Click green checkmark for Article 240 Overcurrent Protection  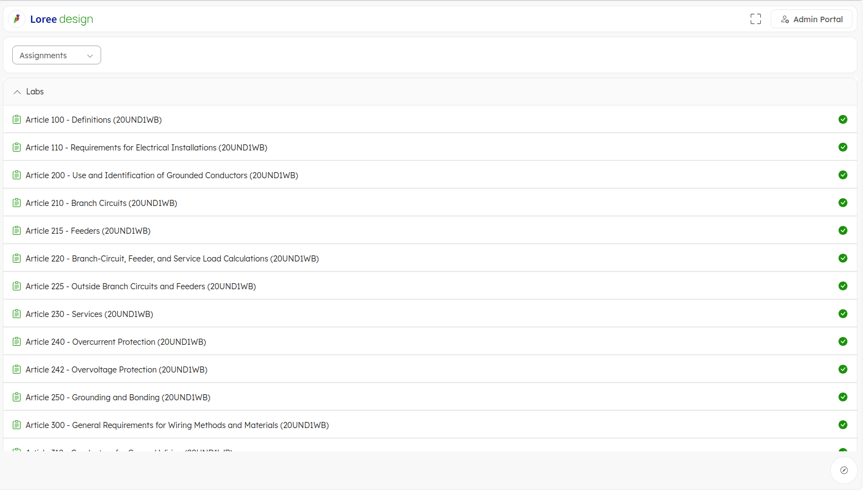(x=842, y=341)
